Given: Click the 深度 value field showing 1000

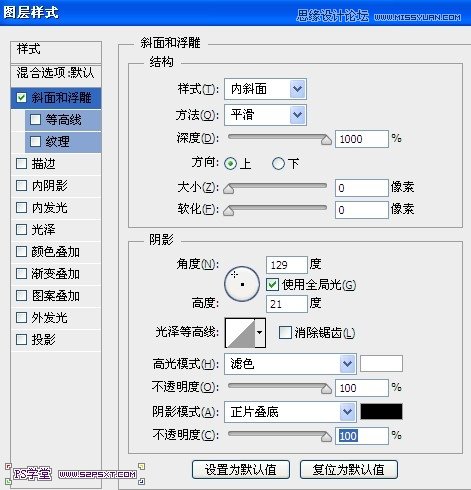Looking at the screenshot, I should click(362, 139).
